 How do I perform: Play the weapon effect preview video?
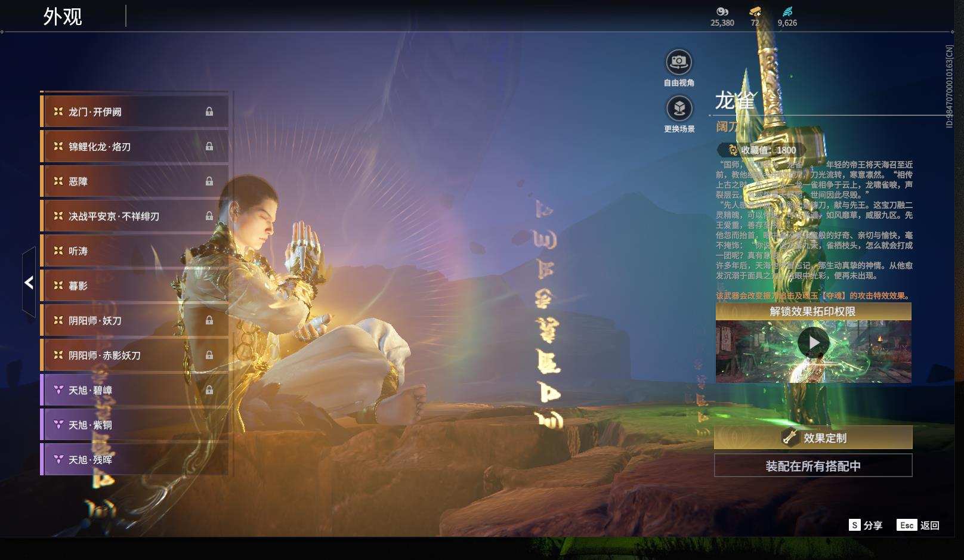pyautogui.click(x=814, y=342)
